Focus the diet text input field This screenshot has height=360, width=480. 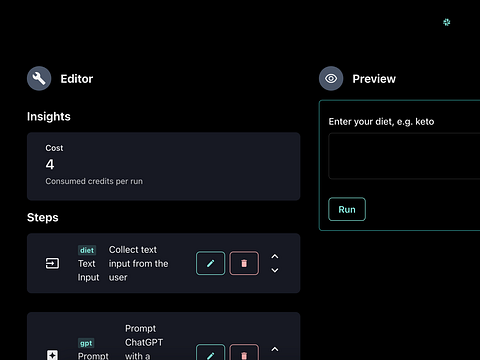404,156
